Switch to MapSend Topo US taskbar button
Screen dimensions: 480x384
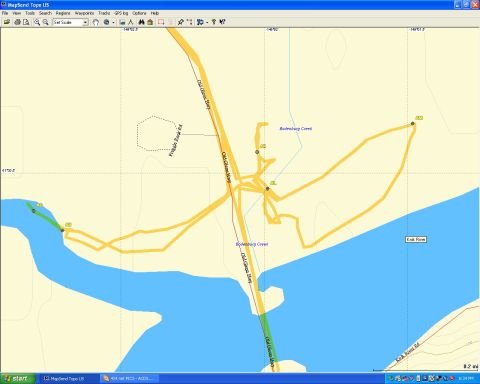(68, 379)
